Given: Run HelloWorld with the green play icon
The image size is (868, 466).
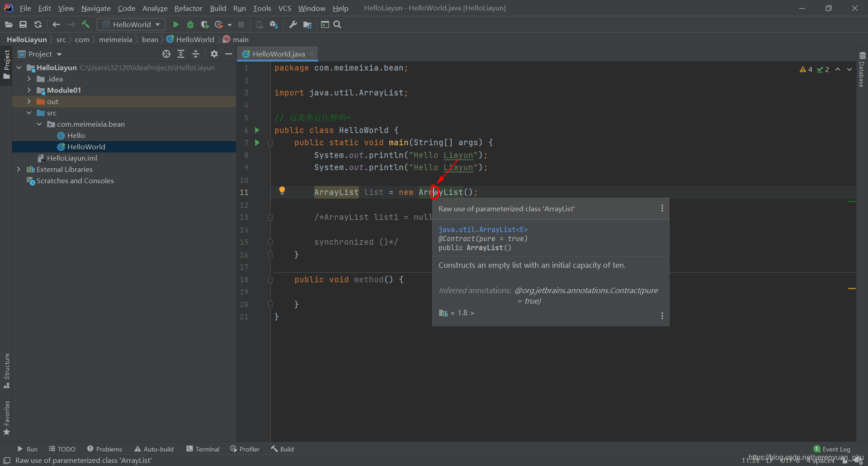Looking at the screenshot, I should click(x=176, y=24).
